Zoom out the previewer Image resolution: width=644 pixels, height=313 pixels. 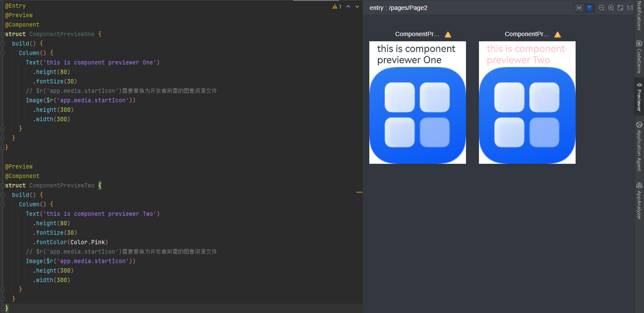(602, 8)
